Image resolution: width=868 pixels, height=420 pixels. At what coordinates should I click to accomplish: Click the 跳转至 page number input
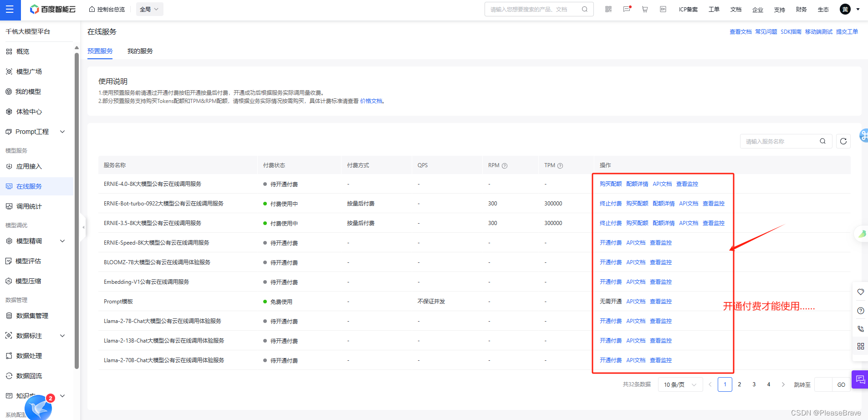pyautogui.click(x=823, y=384)
